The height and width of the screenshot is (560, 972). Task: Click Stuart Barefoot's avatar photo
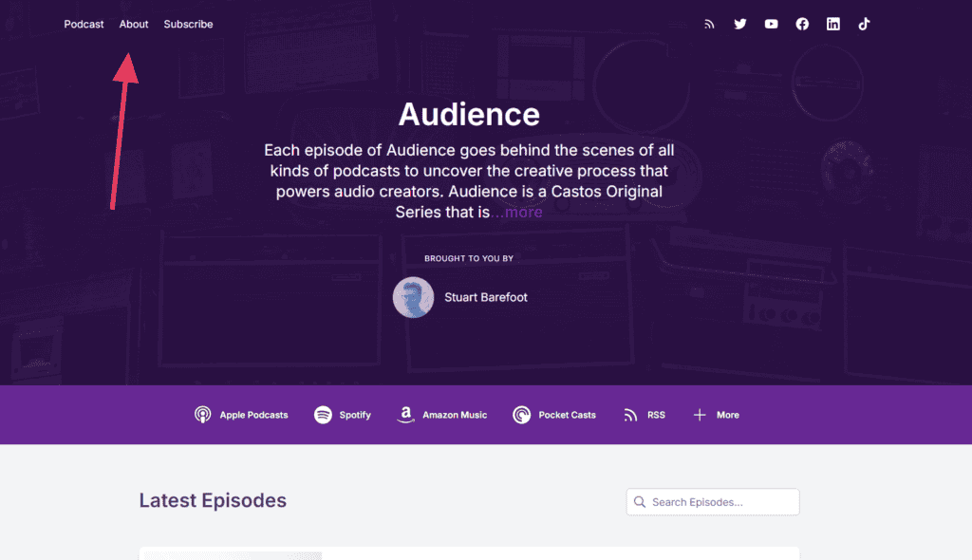point(413,297)
